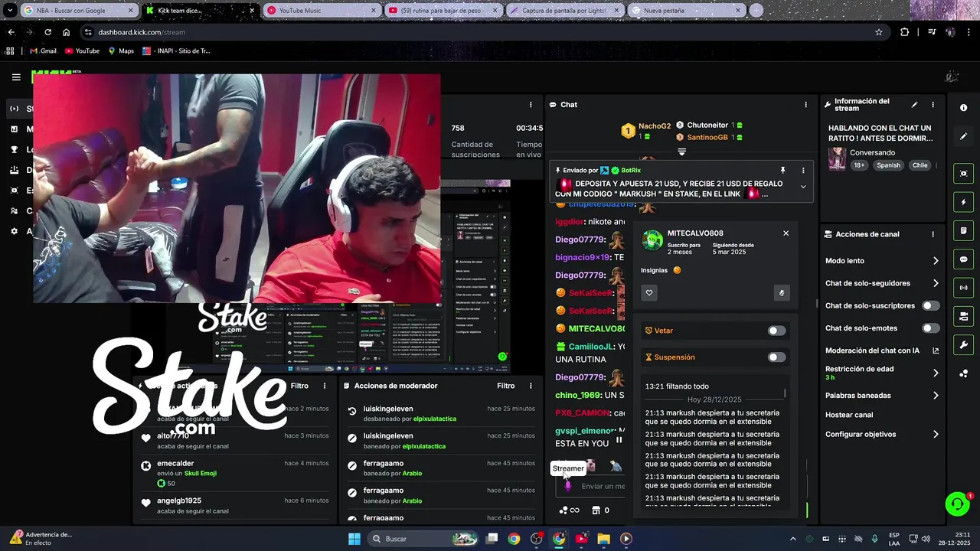Expand Configurar objetivos settings
This screenshot has width=980, height=551.
936,434
